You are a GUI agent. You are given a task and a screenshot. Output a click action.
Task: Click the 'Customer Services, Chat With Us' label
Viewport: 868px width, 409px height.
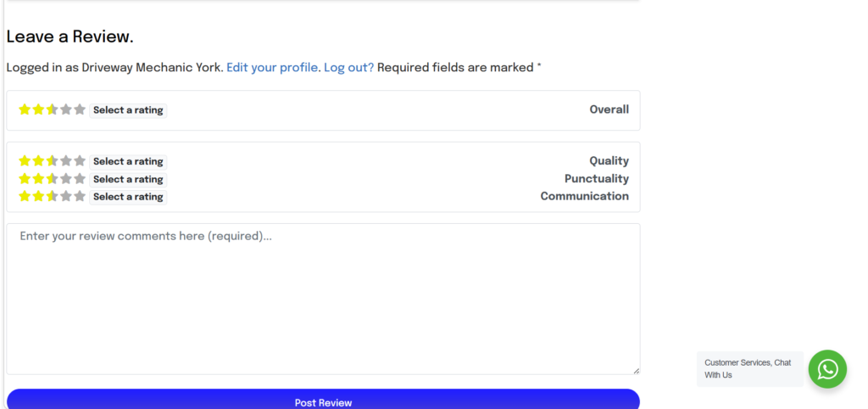pyautogui.click(x=748, y=369)
